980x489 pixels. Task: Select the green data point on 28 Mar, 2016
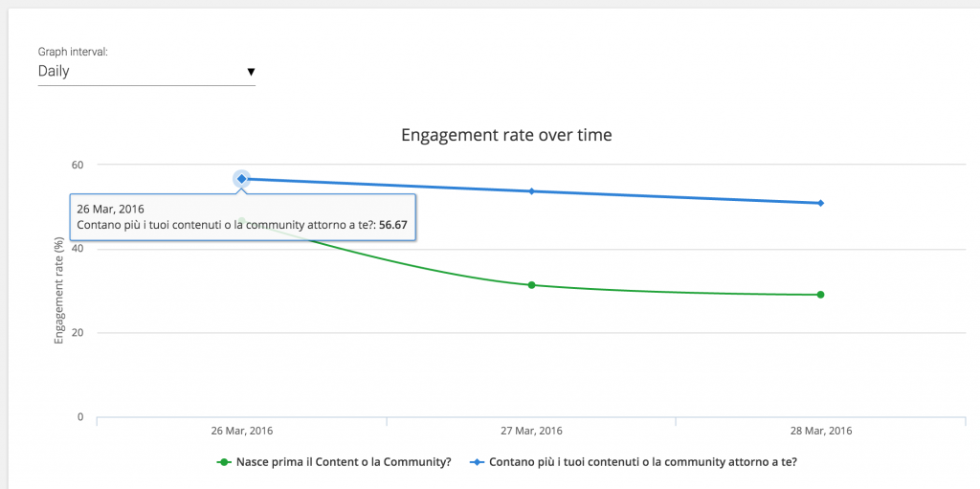820,295
